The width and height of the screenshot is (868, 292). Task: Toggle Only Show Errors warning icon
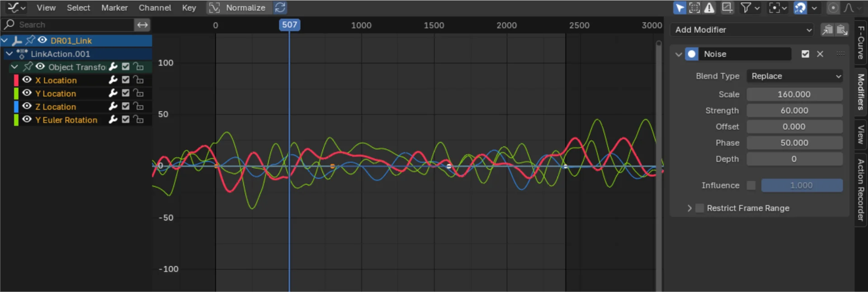(709, 8)
